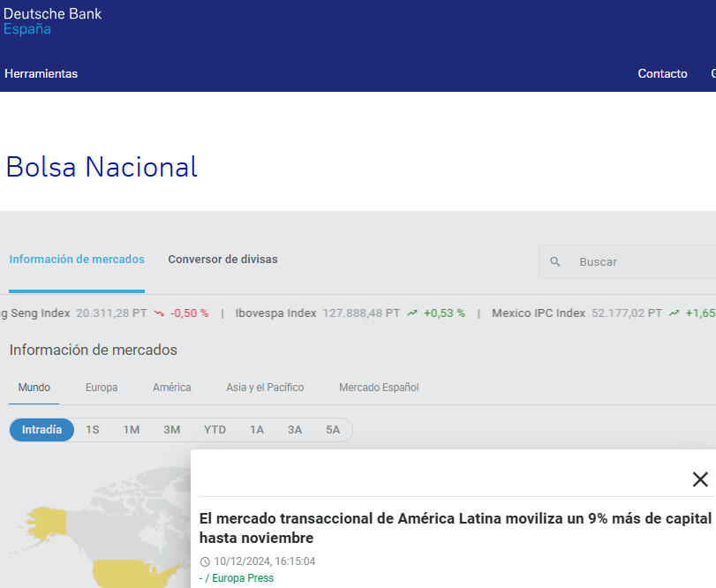The image size is (716, 588).
Task: Click the Ibovespa green up-trend arrow
Action: [x=412, y=313]
